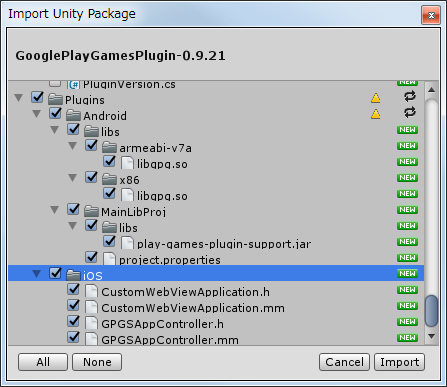The image size is (447, 387).
Task: Click the scrollbar down arrow
Action: coord(432,336)
